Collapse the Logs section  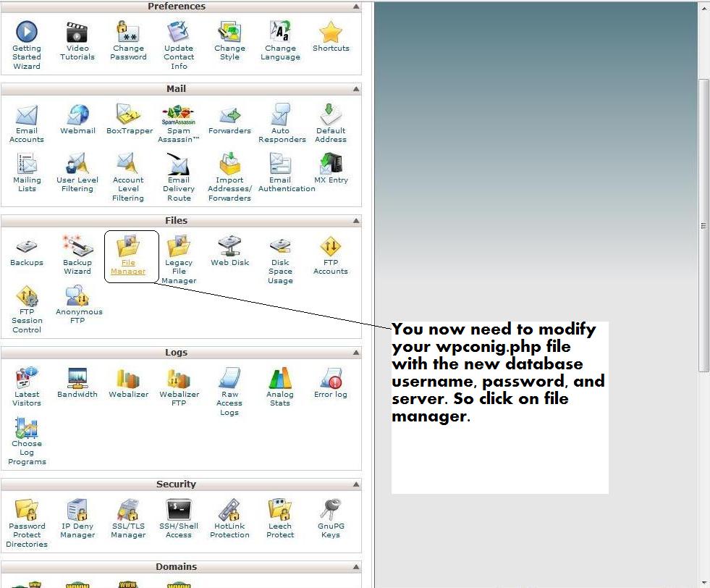click(356, 353)
